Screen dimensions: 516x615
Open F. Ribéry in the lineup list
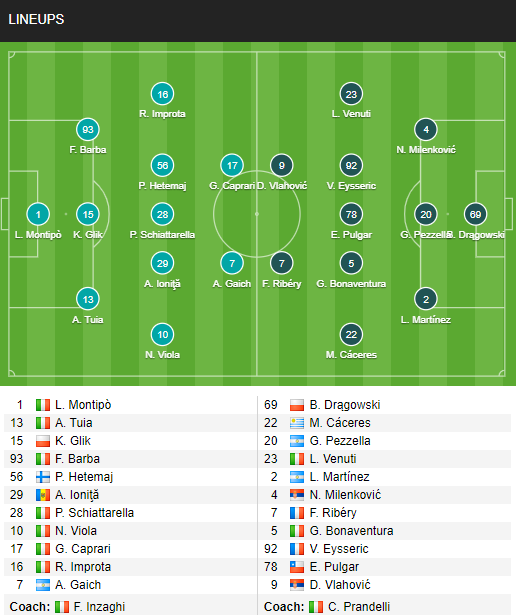333,513
